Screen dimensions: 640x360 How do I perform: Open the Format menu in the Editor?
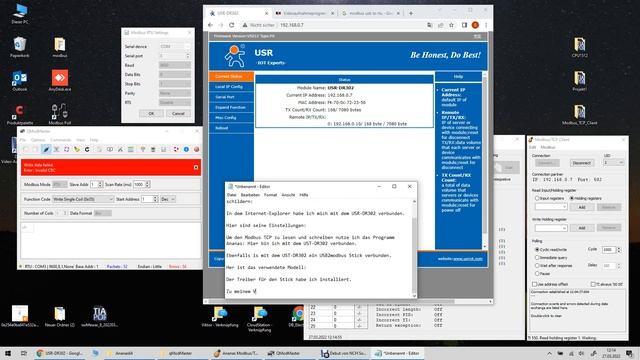(x=270, y=195)
